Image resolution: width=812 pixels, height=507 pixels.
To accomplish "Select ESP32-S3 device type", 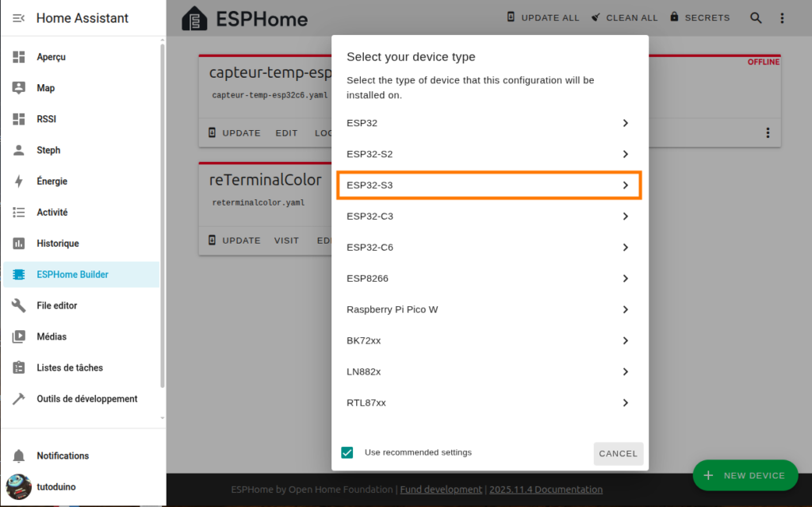I will click(x=488, y=185).
